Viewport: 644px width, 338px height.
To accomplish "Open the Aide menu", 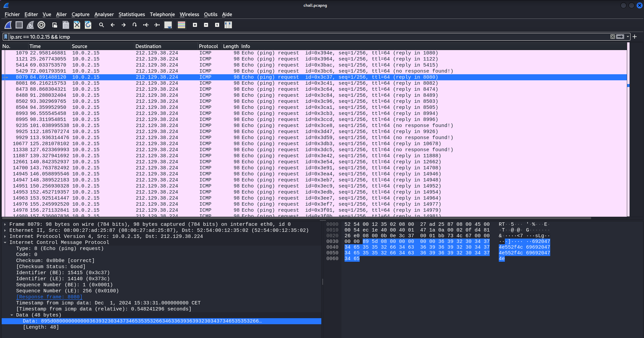I will (227, 14).
